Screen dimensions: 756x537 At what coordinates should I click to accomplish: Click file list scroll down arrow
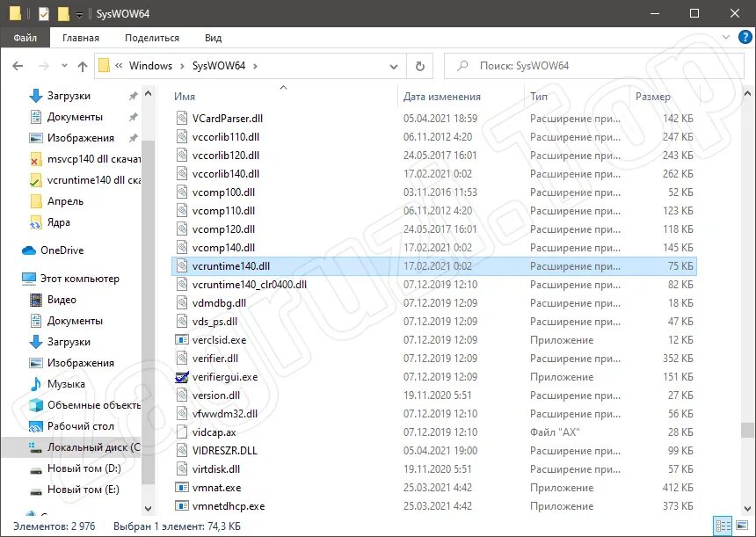pyautogui.click(x=747, y=508)
